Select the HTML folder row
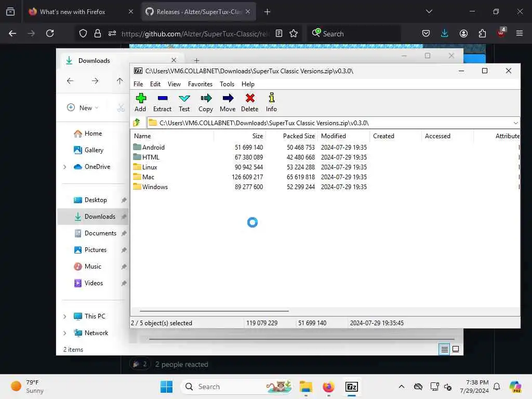The image size is (532, 399). [x=250, y=157]
